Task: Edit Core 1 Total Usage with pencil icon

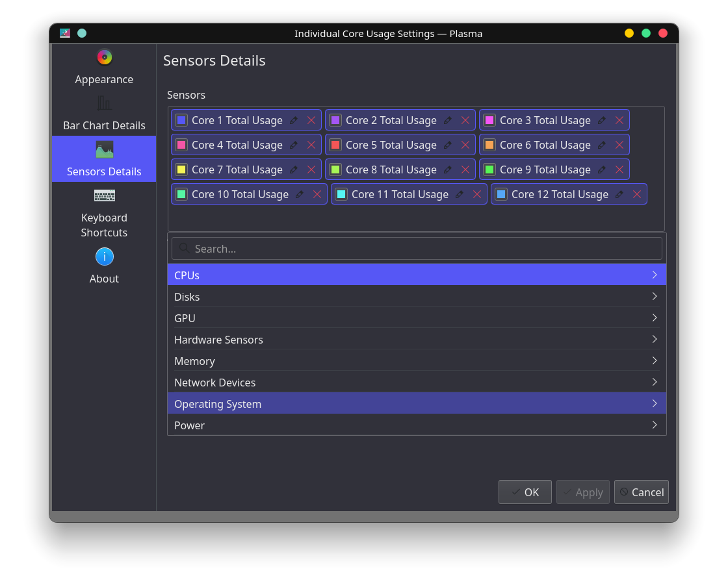Action: tap(292, 119)
